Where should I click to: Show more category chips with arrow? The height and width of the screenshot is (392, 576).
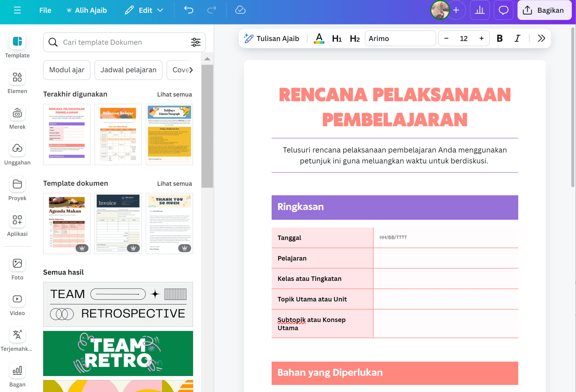tap(191, 70)
